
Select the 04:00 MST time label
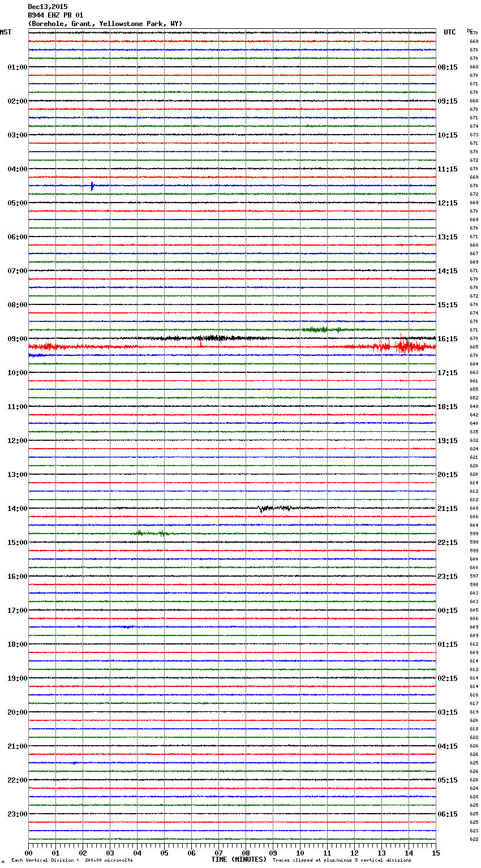pyautogui.click(x=18, y=169)
